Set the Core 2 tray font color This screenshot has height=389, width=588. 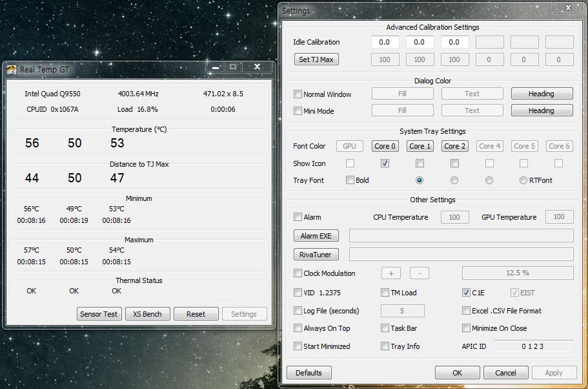tap(455, 146)
